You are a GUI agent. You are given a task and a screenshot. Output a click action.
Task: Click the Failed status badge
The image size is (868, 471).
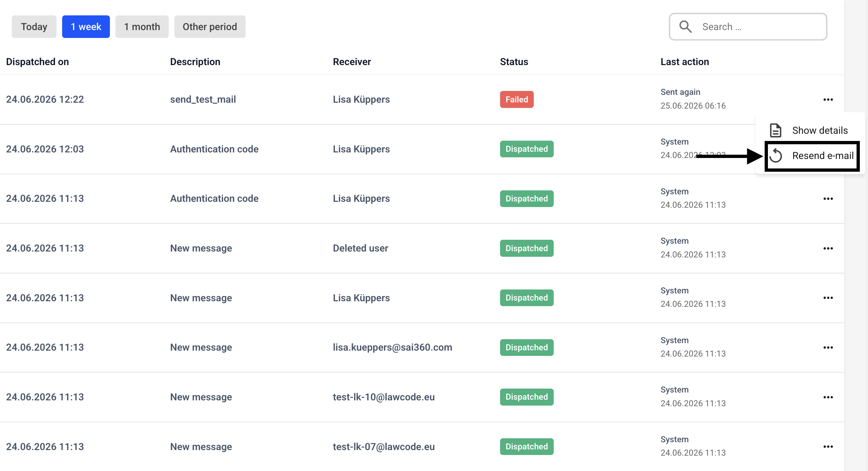point(516,99)
